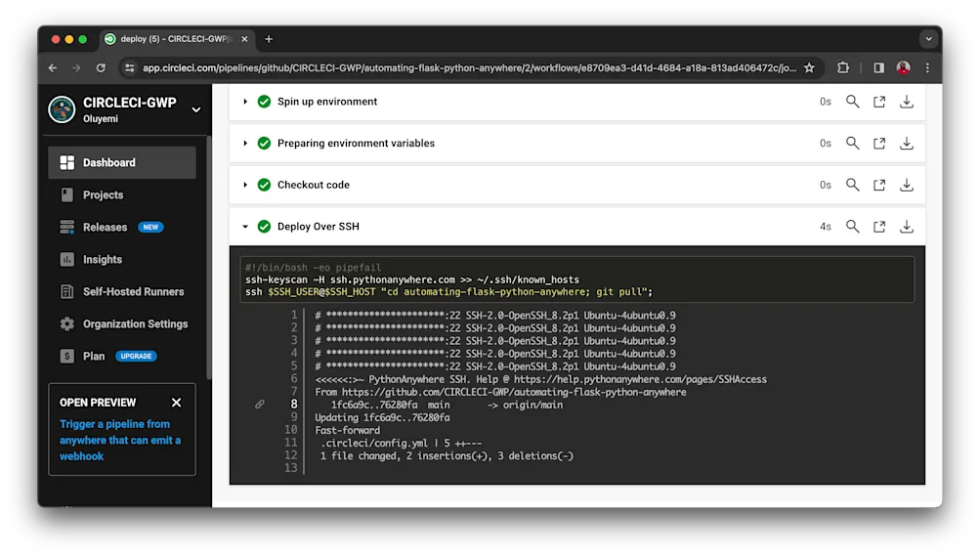980x557 pixels.
Task: Click log line number 12
Action: pyautogui.click(x=290, y=455)
